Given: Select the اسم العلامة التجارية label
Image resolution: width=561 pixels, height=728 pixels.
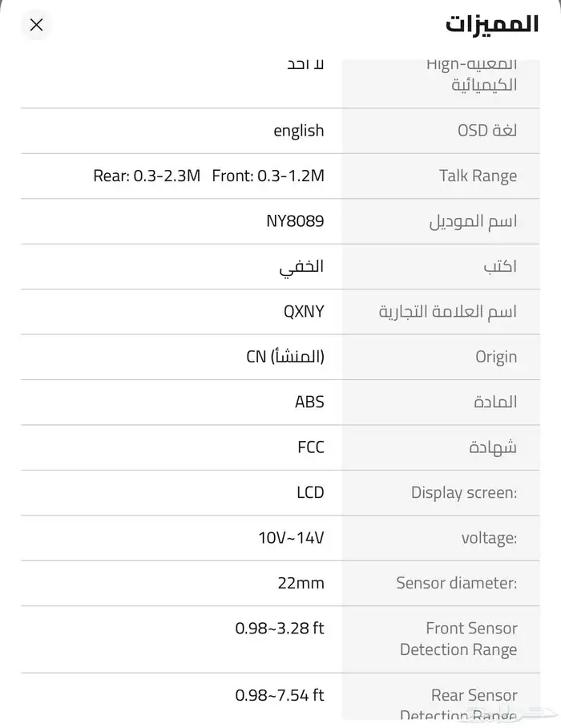Looking at the screenshot, I should (447, 312).
